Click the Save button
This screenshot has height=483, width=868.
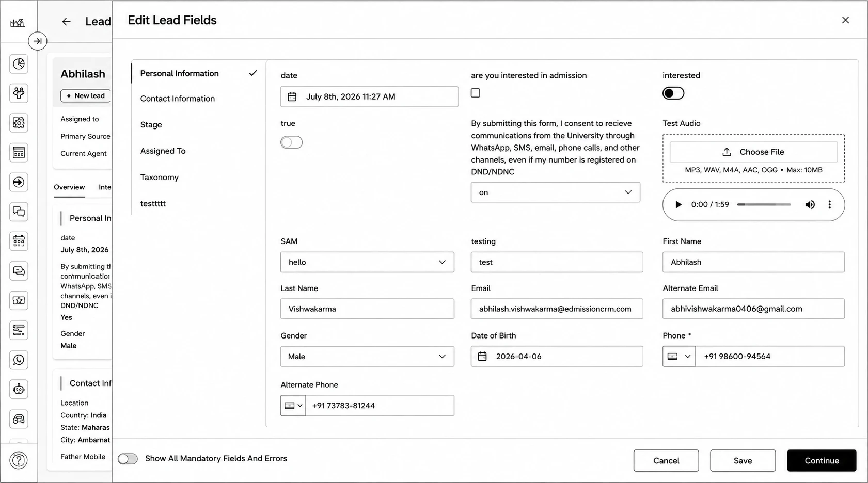(x=743, y=461)
